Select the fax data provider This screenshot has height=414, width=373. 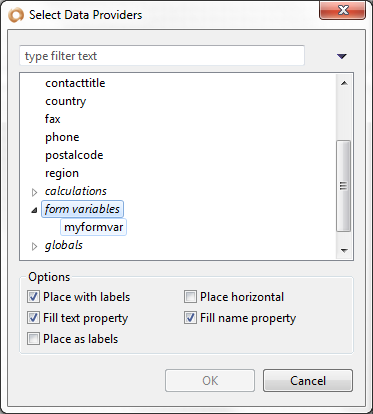[x=53, y=119]
